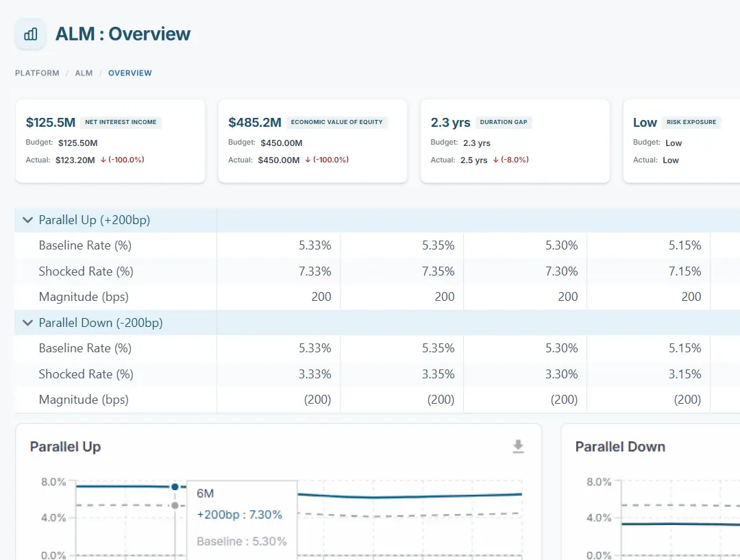
Task: Click the Budget $125.50M value
Action: point(78,143)
